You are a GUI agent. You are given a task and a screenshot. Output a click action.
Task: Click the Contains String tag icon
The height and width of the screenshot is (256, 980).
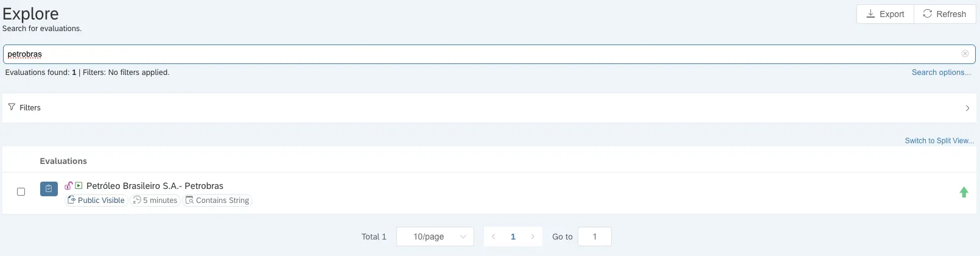[x=189, y=201]
